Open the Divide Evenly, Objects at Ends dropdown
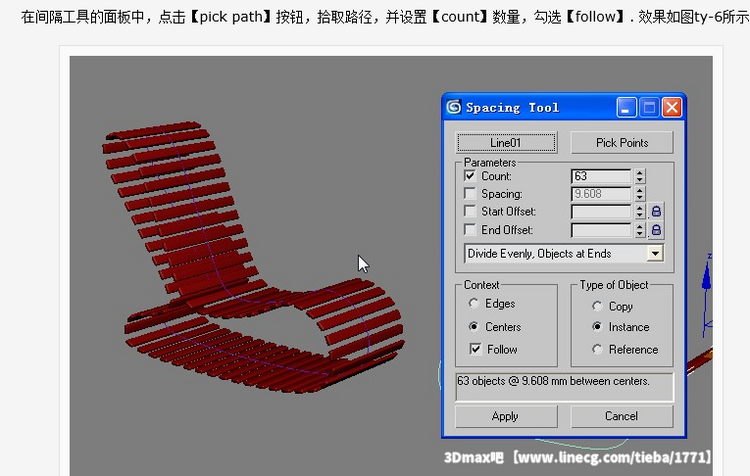Image resolution: width=750 pixels, height=476 pixels. coord(655,254)
